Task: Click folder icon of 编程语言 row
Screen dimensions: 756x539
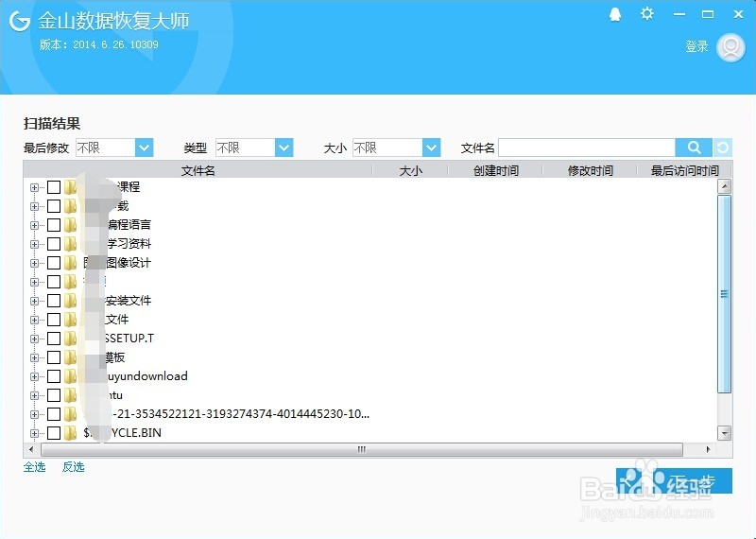Action: (x=70, y=224)
